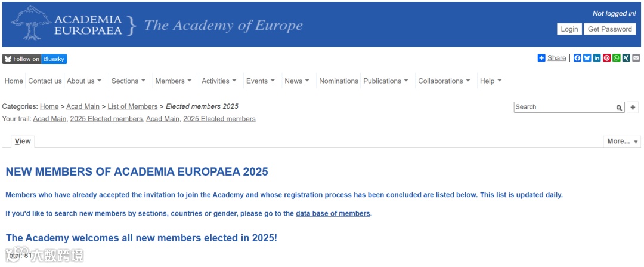Click the Pinterest share icon
This screenshot has height=267, width=644.
click(x=606, y=58)
